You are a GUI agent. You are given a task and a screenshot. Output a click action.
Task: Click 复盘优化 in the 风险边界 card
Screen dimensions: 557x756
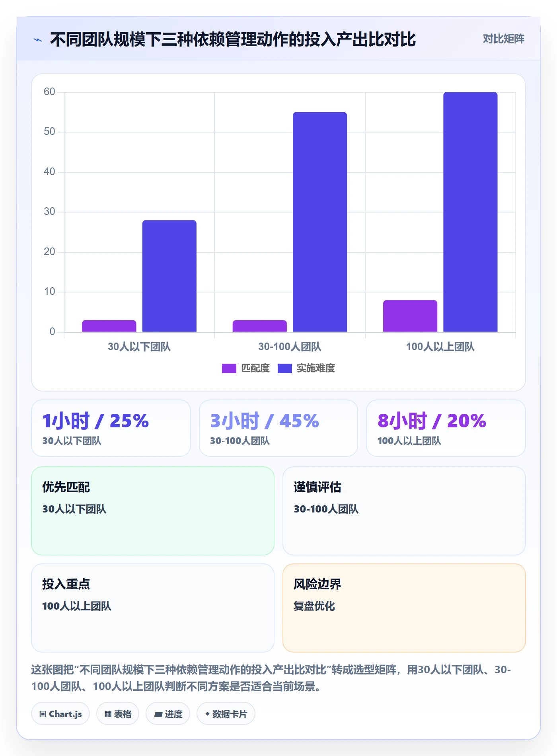click(314, 606)
